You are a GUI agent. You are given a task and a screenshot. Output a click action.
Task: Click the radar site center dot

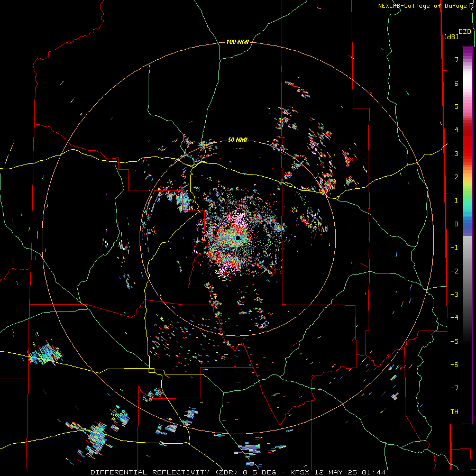(x=237, y=237)
